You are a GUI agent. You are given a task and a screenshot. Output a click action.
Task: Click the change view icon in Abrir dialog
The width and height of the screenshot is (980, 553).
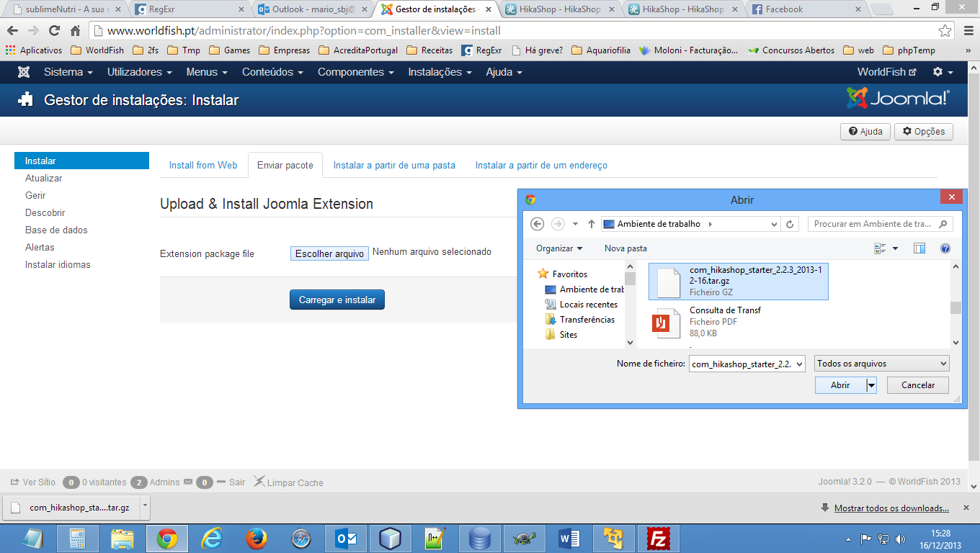880,248
